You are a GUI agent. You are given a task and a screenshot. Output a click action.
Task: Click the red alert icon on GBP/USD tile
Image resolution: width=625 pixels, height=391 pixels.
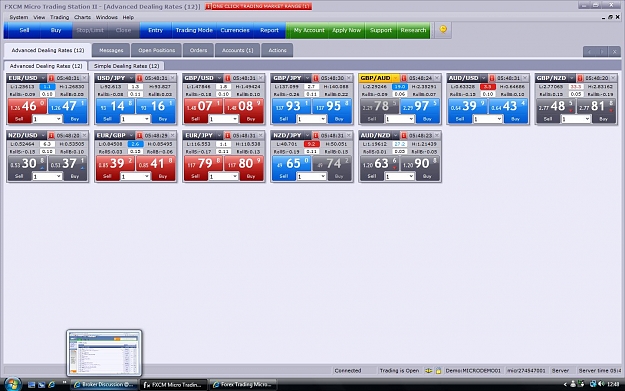(227, 78)
